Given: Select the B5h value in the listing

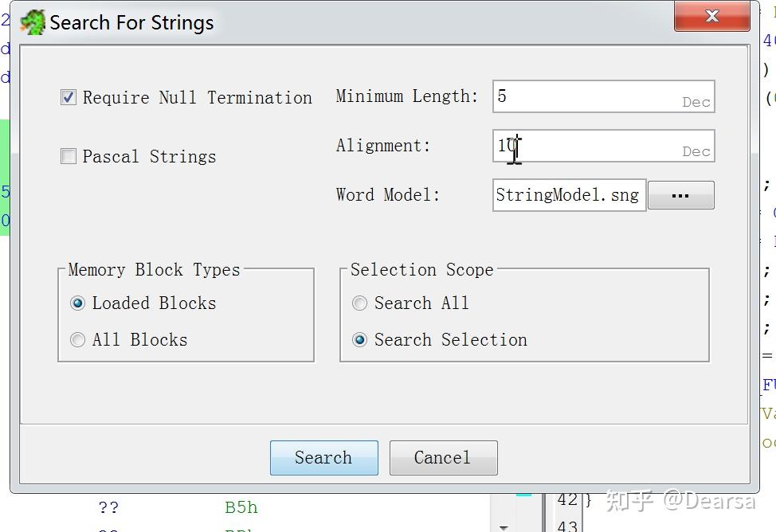Looking at the screenshot, I should pyautogui.click(x=241, y=507).
